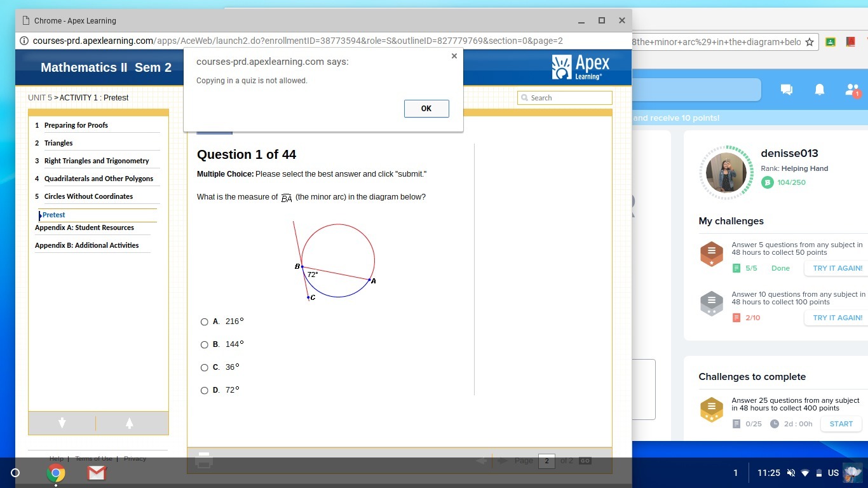Click the muted volume icon in the tray
The height and width of the screenshot is (488, 868).
791,473
